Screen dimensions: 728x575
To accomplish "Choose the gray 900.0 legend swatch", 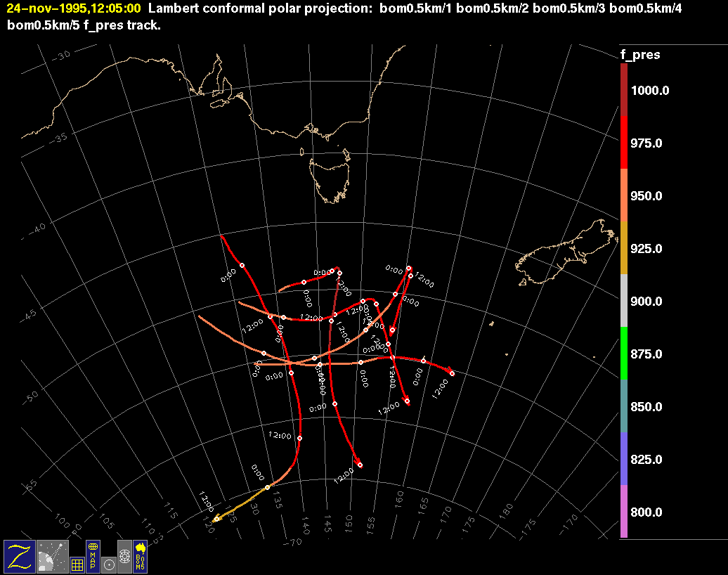I will point(624,301).
